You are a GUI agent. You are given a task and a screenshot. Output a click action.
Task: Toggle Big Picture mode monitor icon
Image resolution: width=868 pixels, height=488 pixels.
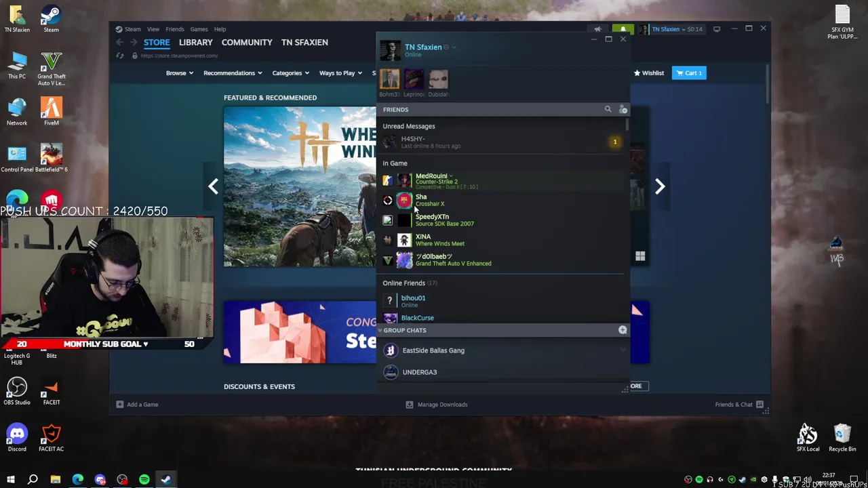(717, 29)
